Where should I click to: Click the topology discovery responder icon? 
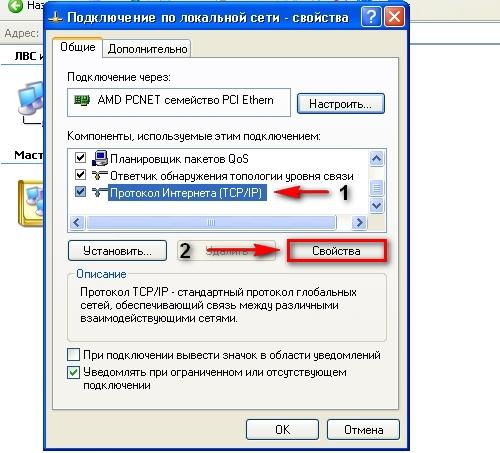[99, 175]
